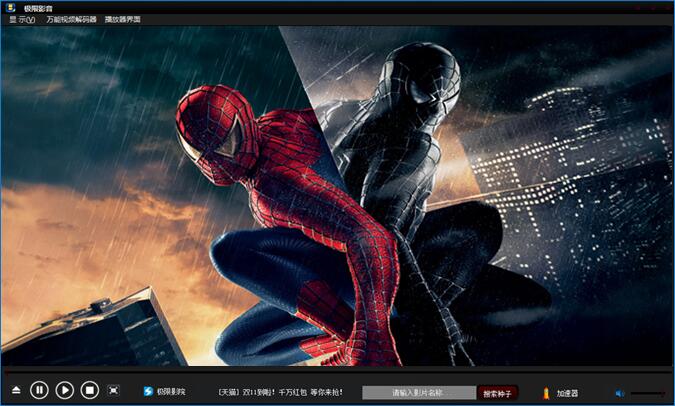The image size is (675, 406).
Task: Focus the movie name search field
Action: click(x=419, y=393)
